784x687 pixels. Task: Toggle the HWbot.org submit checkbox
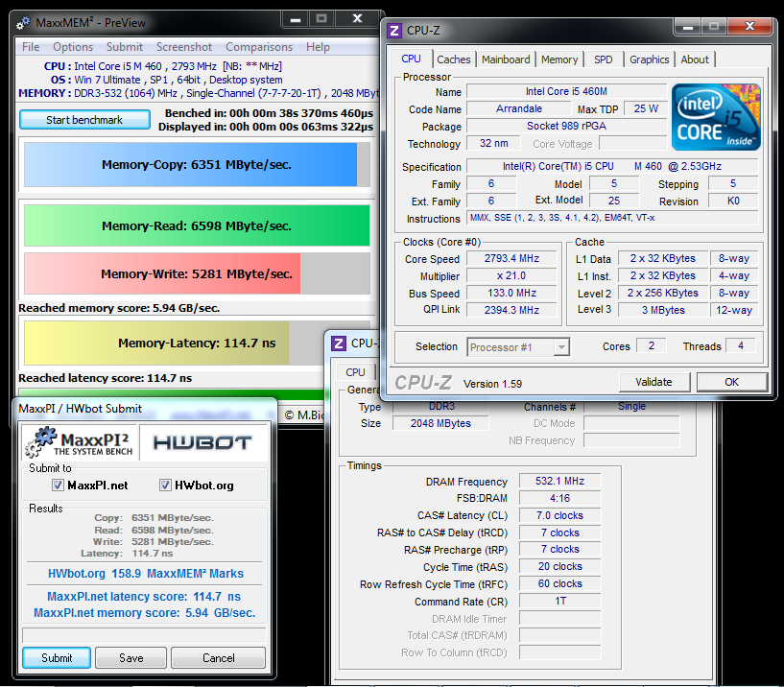[x=165, y=485]
